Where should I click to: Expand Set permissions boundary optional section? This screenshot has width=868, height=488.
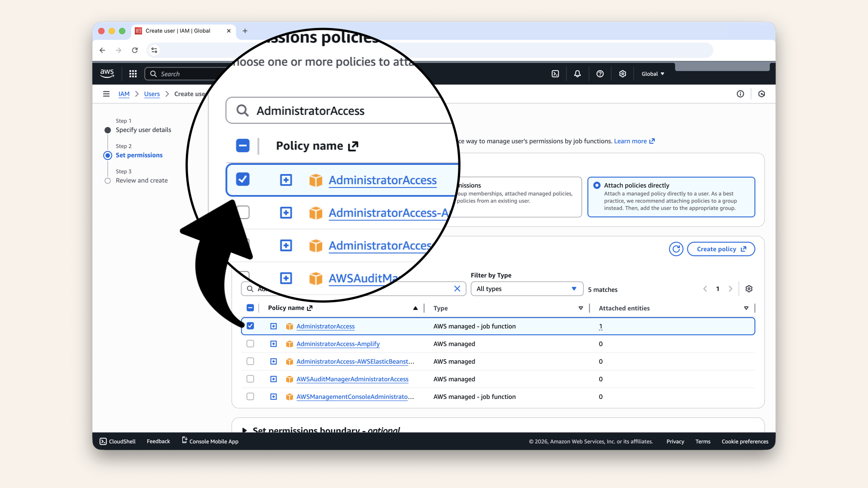(245, 430)
